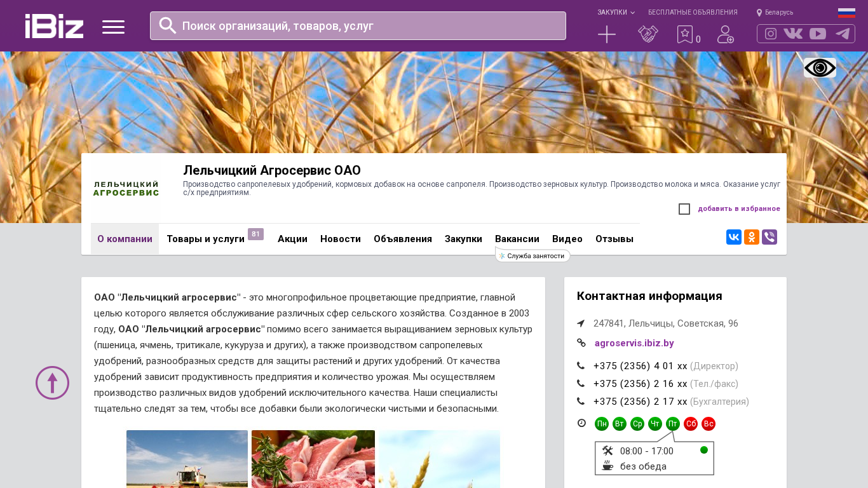
Task: Click the website link chain icon
Action: tap(581, 343)
